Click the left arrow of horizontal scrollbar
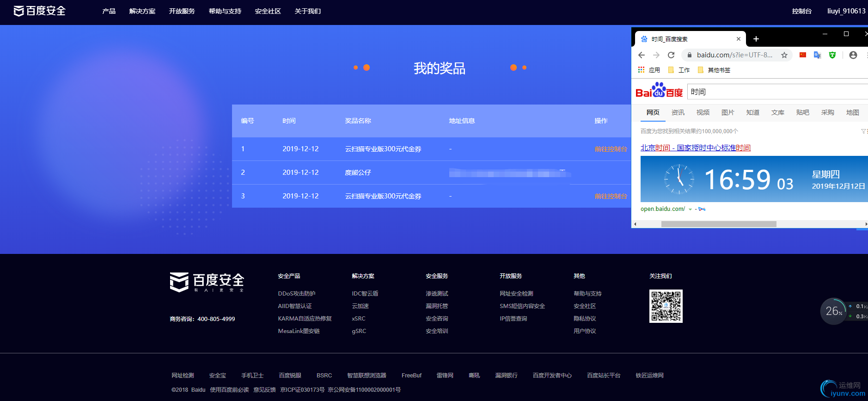868x401 pixels. pos(636,224)
